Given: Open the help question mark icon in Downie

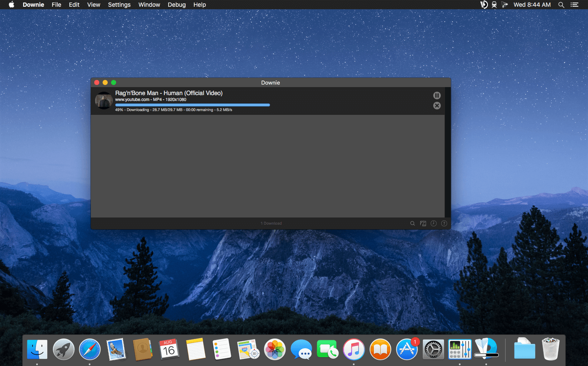Looking at the screenshot, I should (444, 223).
